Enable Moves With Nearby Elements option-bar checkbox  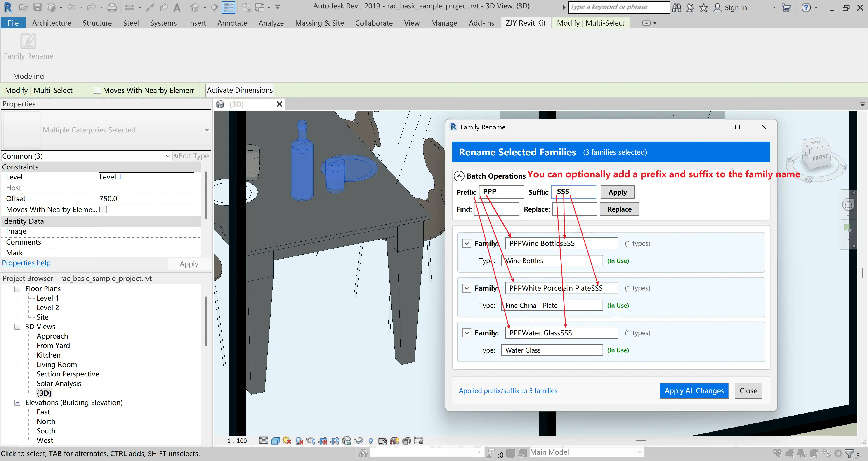pyautogui.click(x=97, y=90)
